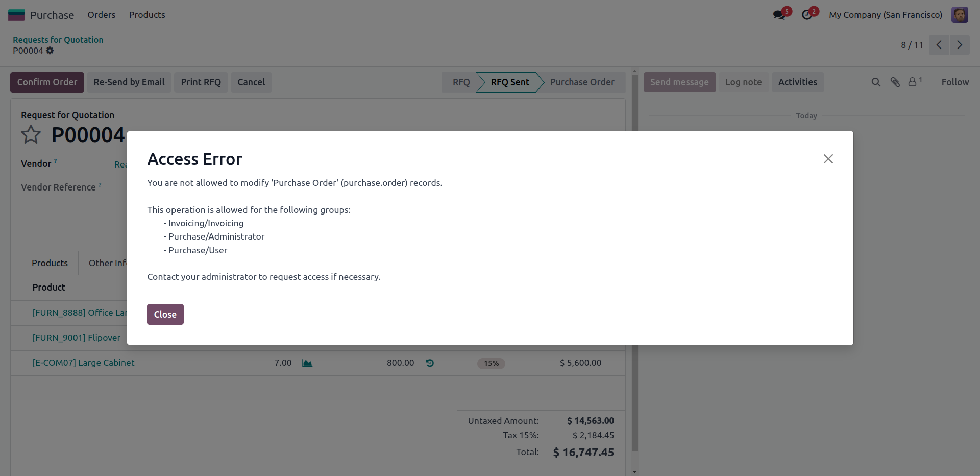Toggle the favorite star next to P00004

[x=31, y=135]
